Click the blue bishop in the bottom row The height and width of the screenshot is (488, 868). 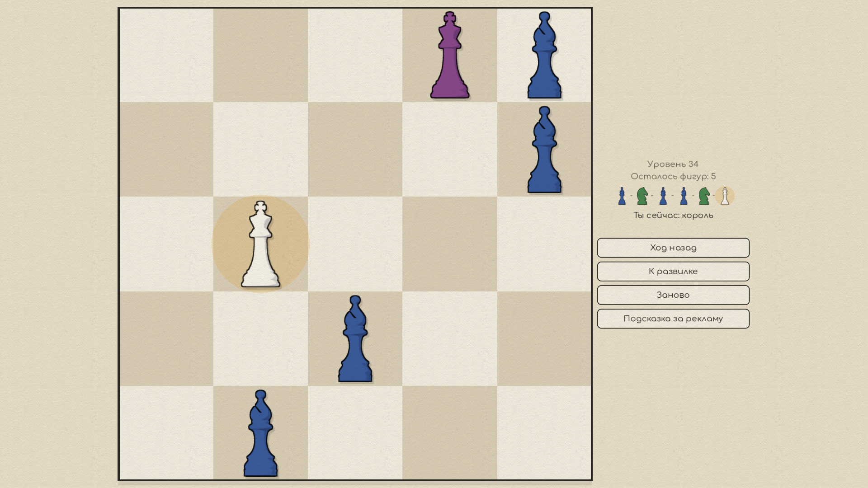tap(260, 433)
